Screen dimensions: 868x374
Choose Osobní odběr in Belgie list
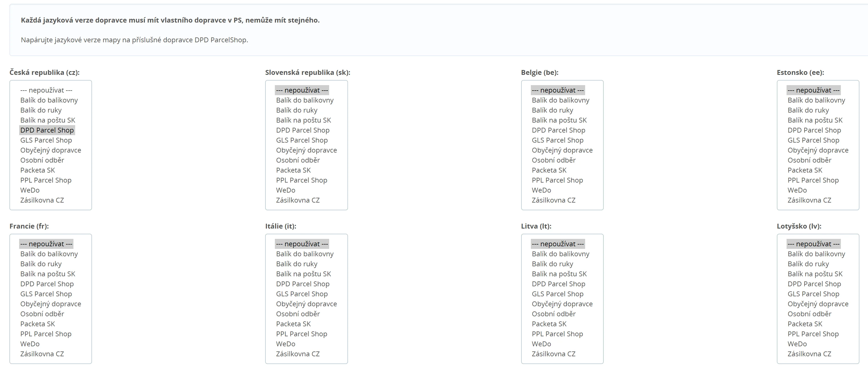click(554, 160)
